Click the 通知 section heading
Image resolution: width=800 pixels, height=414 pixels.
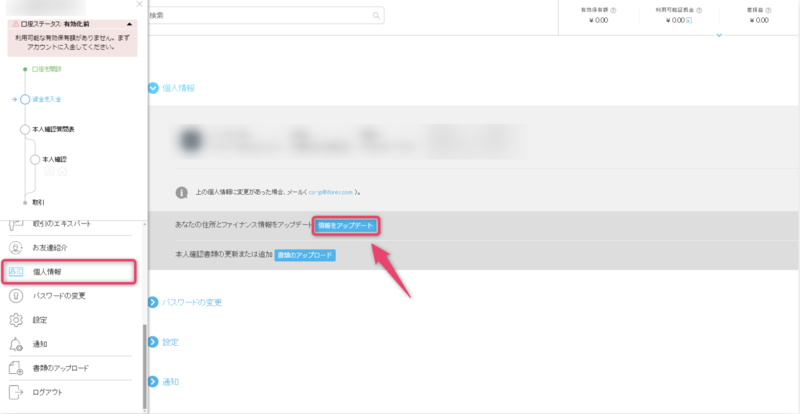(x=170, y=382)
